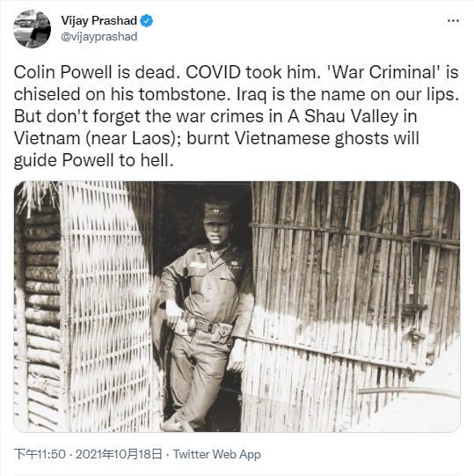Screen dimensions: 474x476
Task: Click the Twitter Web App source link
Action: 216,454
